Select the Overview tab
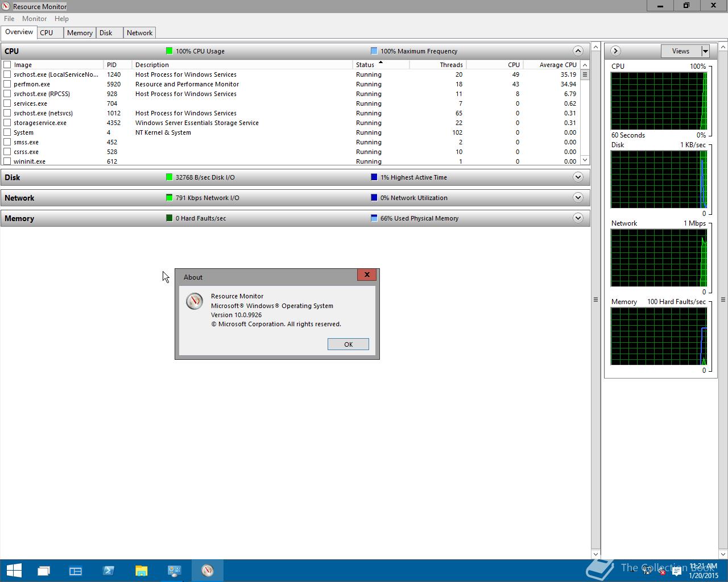 point(19,32)
